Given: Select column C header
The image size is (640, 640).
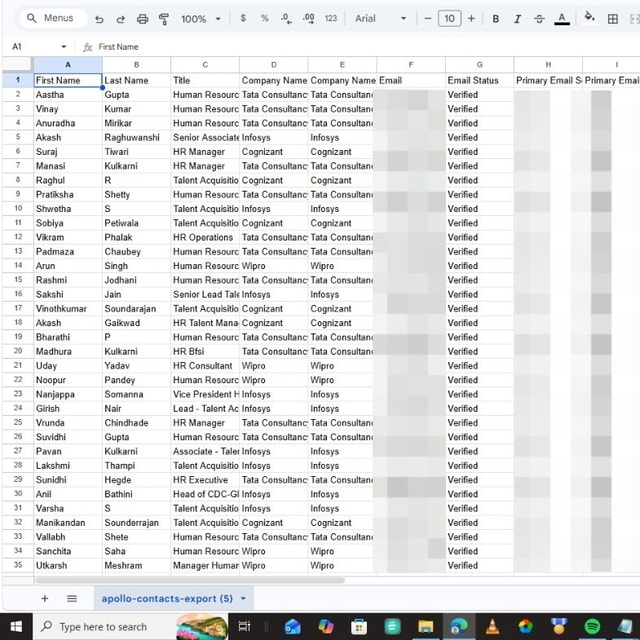Looking at the screenshot, I should click(x=205, y=64).
